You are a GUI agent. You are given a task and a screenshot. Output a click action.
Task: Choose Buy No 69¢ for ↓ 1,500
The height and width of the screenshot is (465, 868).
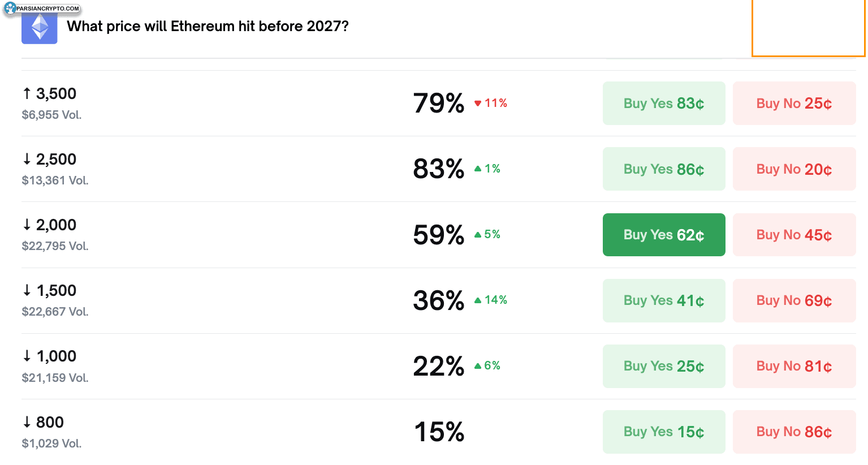[x=794, y=300]
